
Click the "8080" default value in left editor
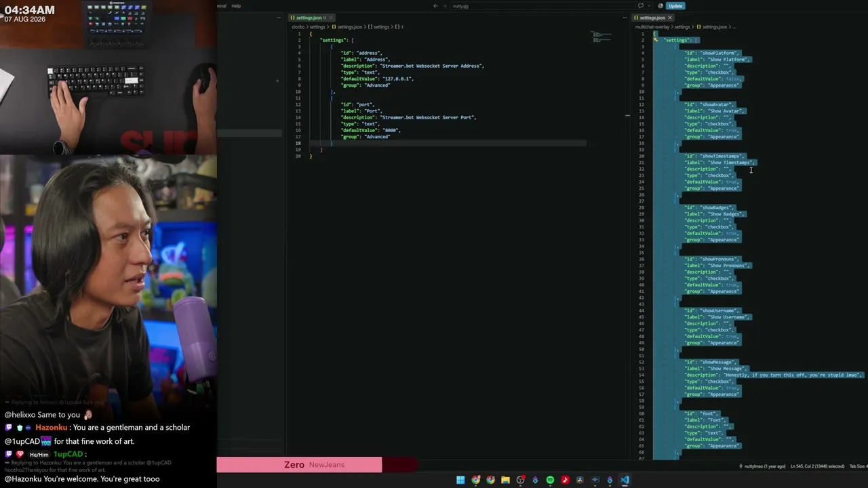click(x=391, y=130)
